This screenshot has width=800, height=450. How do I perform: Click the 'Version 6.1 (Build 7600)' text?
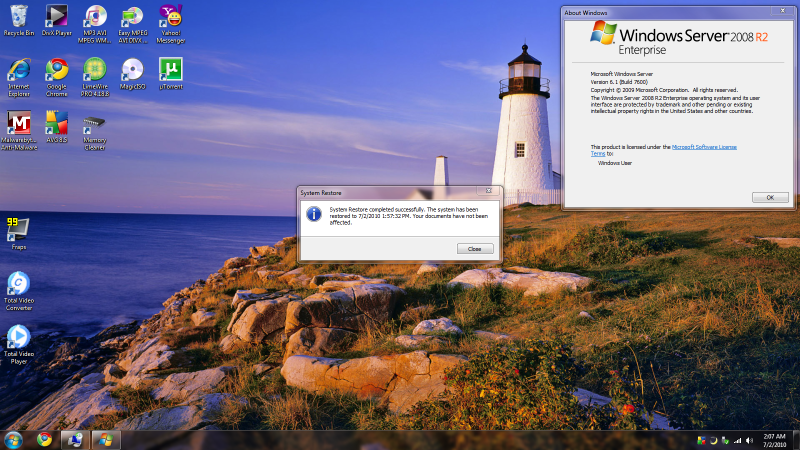tap(619, 82)
